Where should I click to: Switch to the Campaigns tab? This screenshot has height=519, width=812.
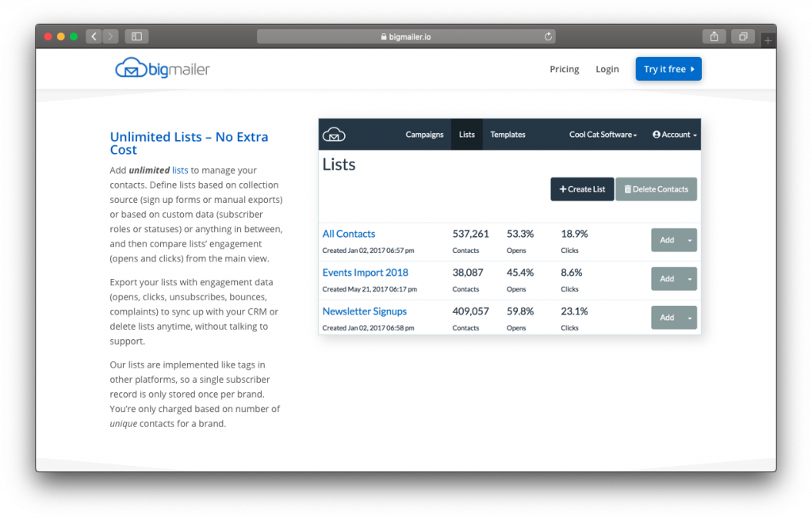tap(424, 135)
